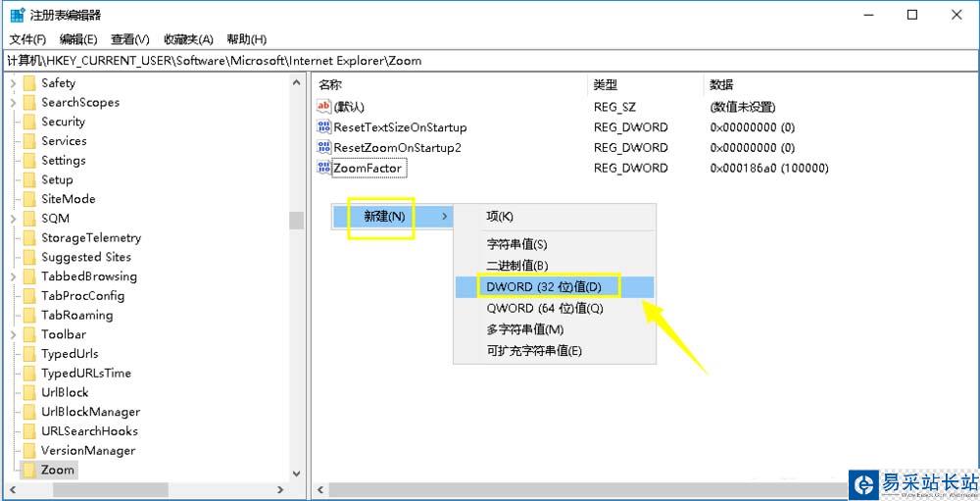Click the ZoomFactor DWORD icon

coord(323,168)
